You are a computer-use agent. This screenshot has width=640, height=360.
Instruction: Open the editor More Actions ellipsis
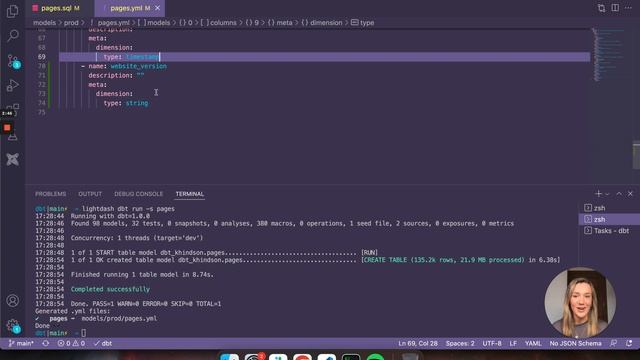[629, 8]
